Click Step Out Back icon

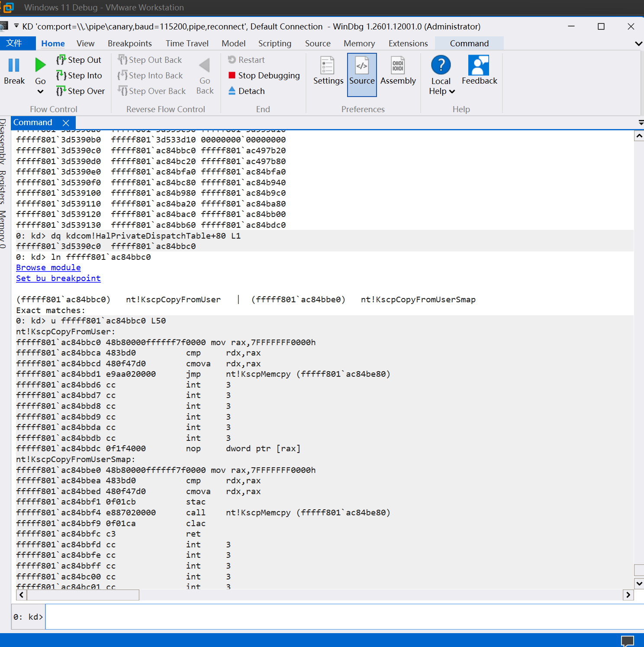click(x=122, y=60)
